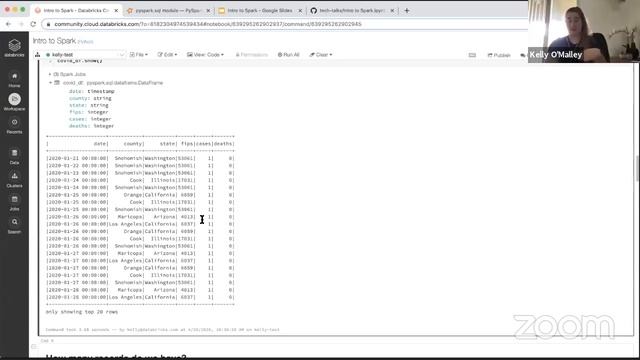Click the browser forward arrow
This screenshot has width=640, height=360.
(x=21, y=24)
